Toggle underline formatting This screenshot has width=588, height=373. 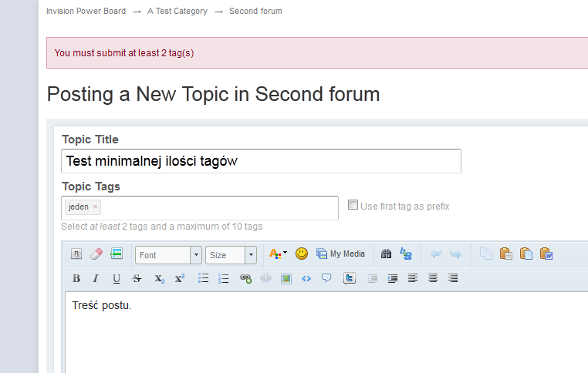(x=117, y=278)
